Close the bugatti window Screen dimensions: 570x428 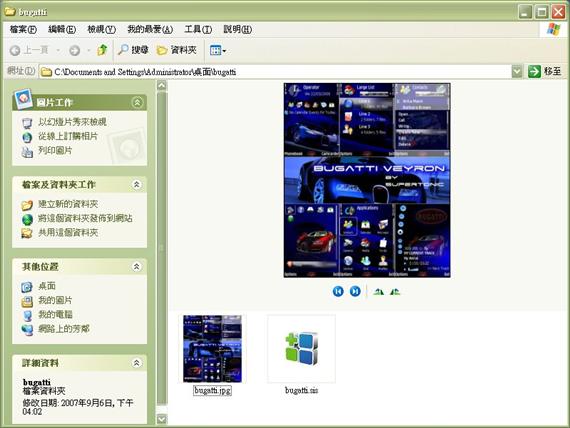[x=558, y=12]
